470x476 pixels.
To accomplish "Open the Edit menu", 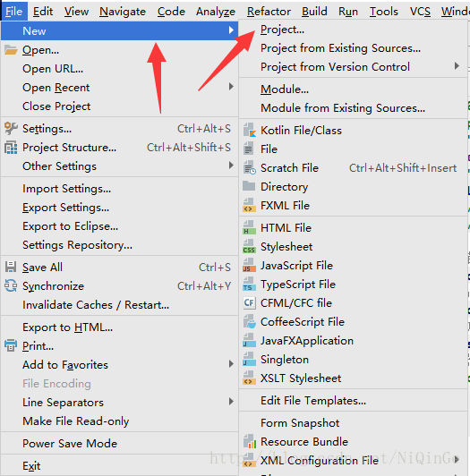I will 43,12.
